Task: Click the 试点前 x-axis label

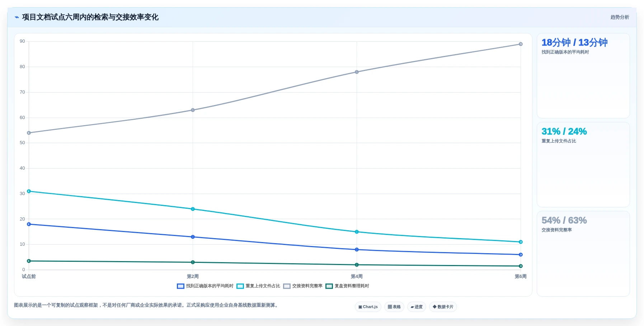Action: tap(29, 277)
